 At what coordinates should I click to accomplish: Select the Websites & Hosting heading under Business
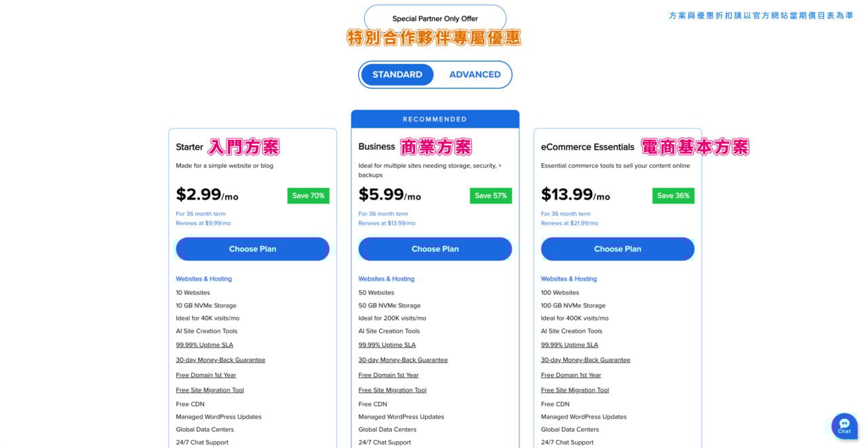tap(386, 278)
